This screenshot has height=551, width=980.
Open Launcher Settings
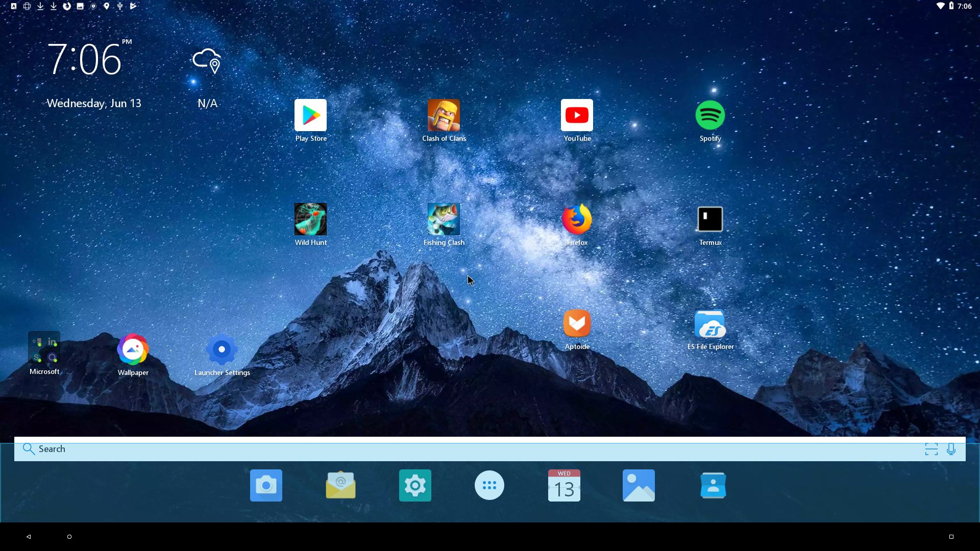pyautogui.click(x=222, y=349)
